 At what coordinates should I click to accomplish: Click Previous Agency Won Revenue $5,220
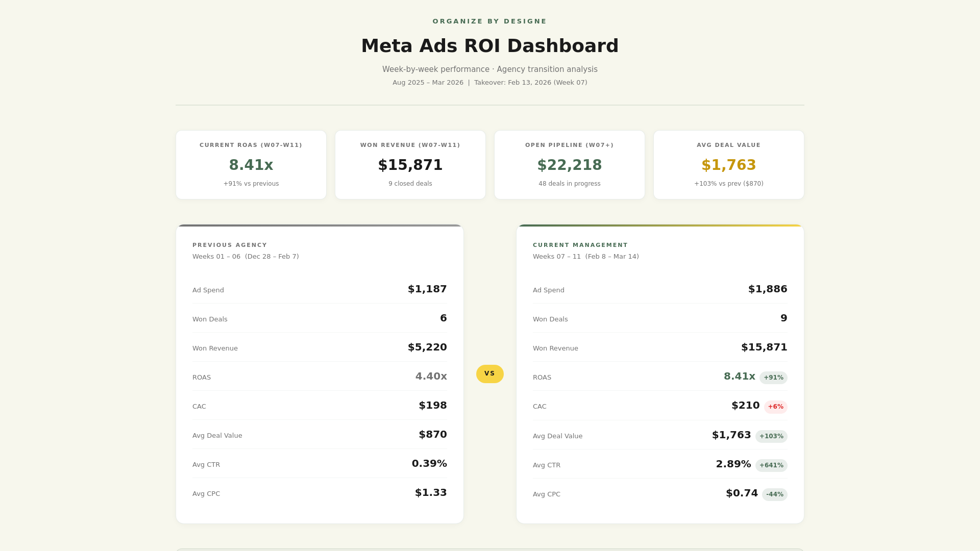(x=427, y=347)
